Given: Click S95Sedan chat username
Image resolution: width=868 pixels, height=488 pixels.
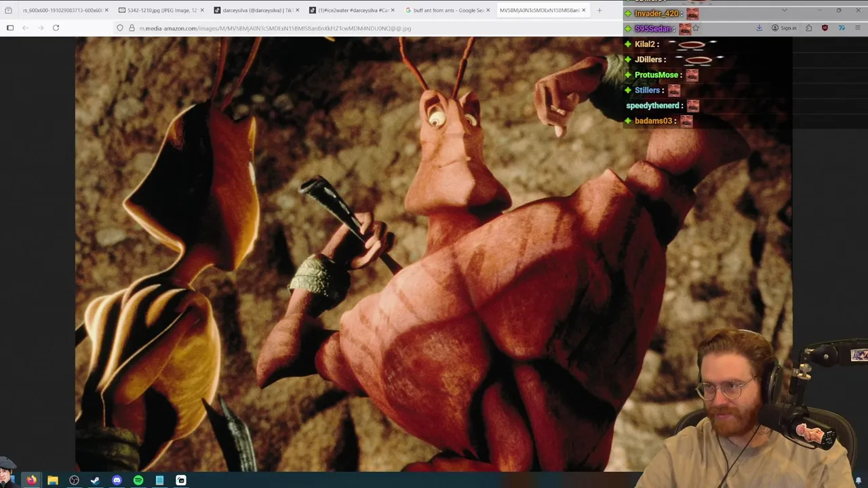Looking at the screenshot, I should click(x=653, y=29).
